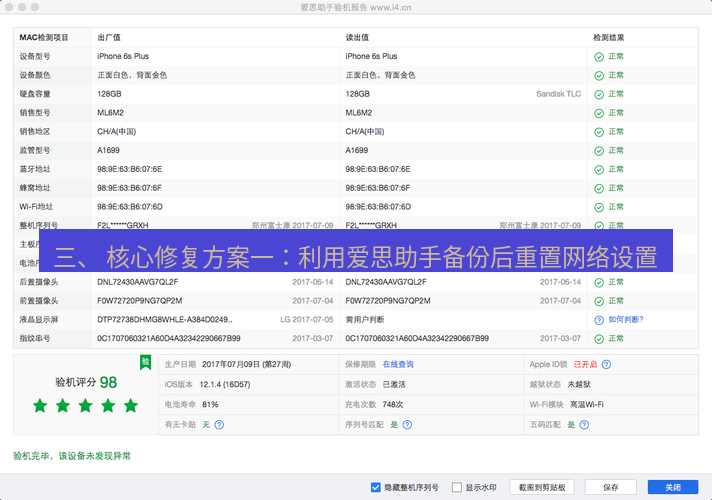The width and height of the screenshot is (712, 500).
Task: Click green check icon in Wi-Fi地址 row
Action: (599, 207)
